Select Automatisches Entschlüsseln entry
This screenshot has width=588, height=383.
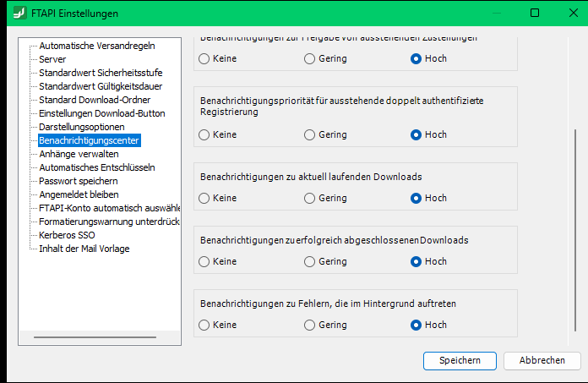tap(97, 167)
